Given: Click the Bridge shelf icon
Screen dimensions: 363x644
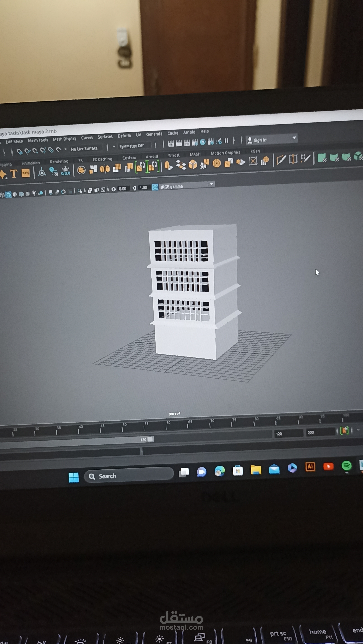Looking at the screenshot, I should point(181,165).
